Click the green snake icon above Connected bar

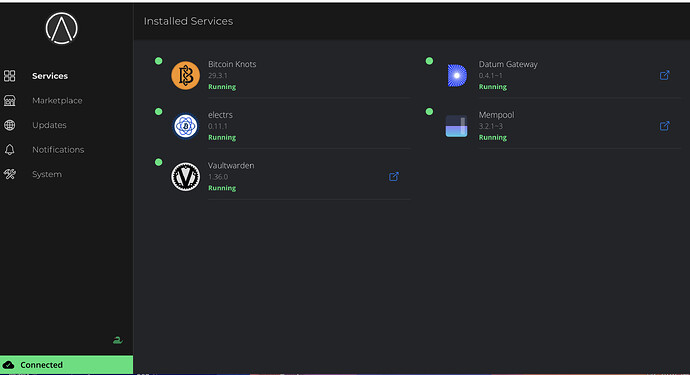coord(117,340)
